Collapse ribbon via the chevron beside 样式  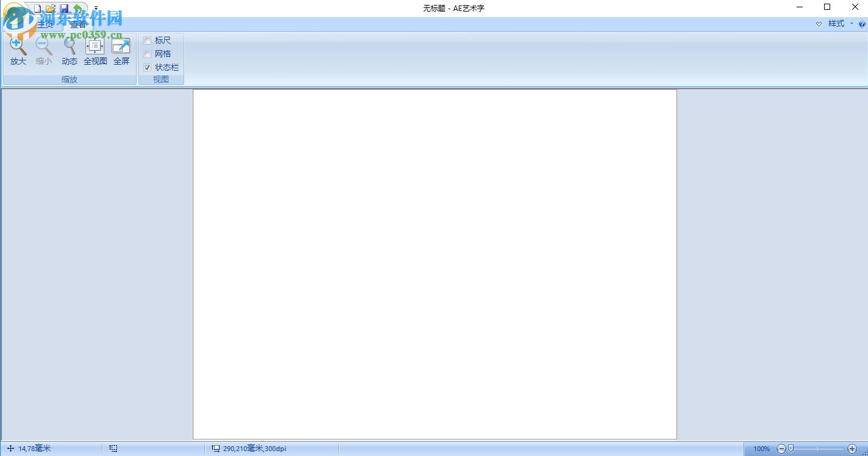(819, 24)
